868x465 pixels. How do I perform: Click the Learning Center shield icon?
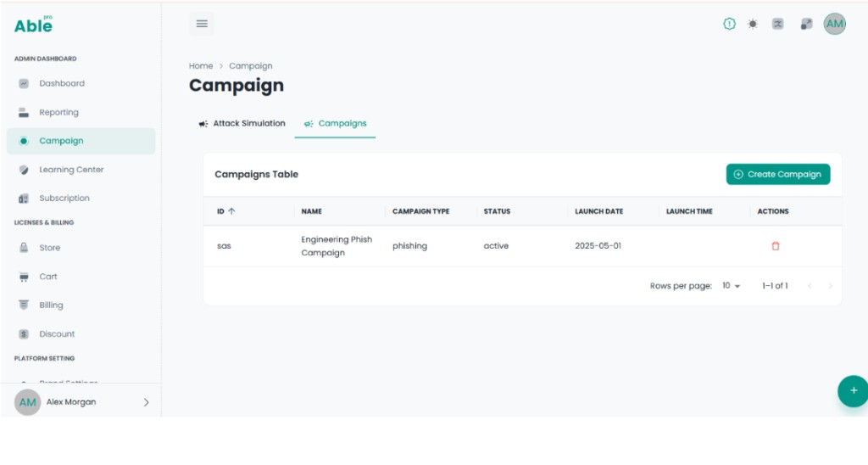[x=23, y=170]
